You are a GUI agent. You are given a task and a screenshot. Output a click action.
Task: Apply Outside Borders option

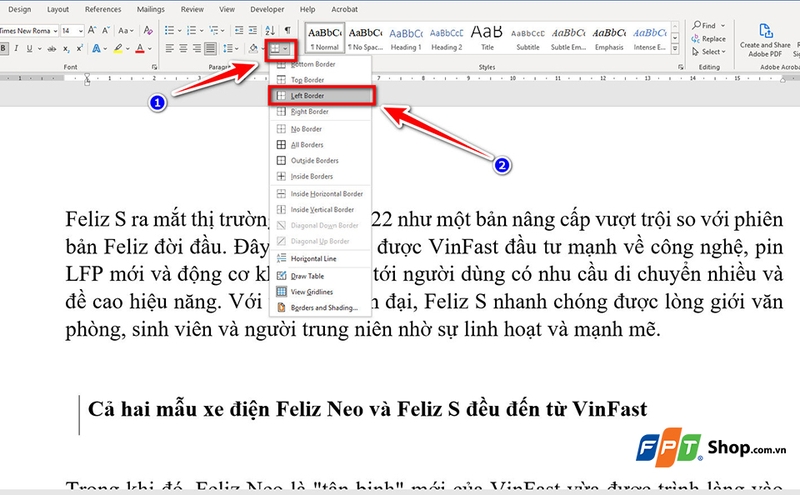tap(320, 160)
